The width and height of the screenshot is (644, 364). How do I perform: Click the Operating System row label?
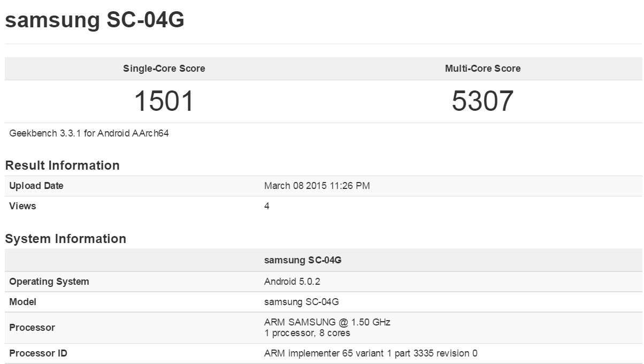[49, 282]
